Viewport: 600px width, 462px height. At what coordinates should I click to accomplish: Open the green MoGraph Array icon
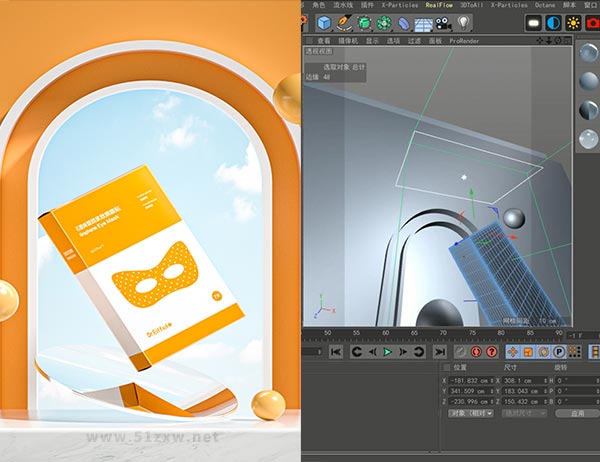coord(384,23)
